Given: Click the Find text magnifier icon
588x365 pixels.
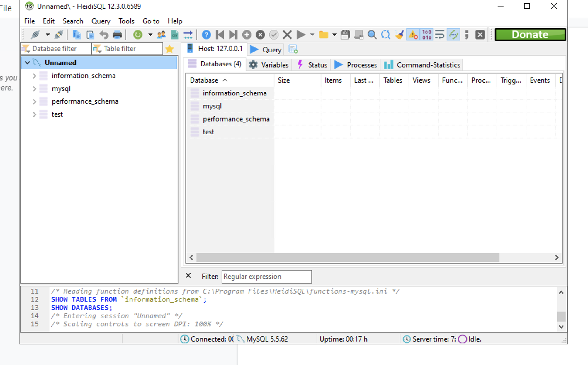Looking at the screenshot, I should click(372, 34).
